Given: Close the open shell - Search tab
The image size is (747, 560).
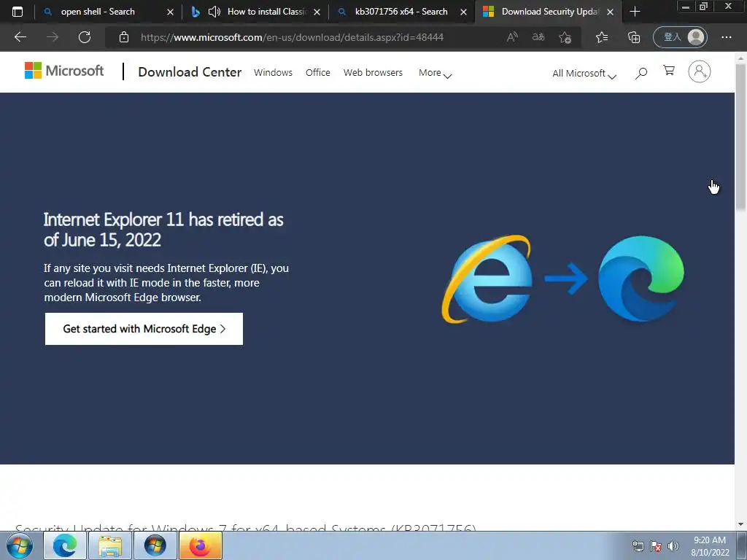Looking at the screenshot, I should 170,12.
